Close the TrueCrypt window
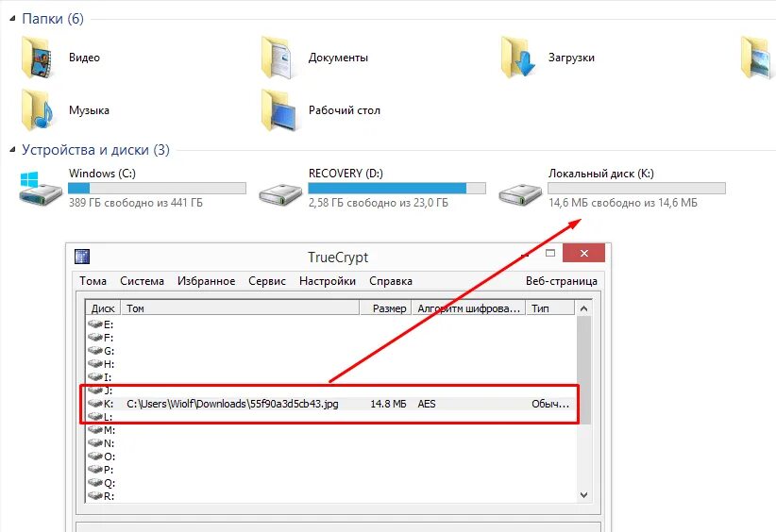 (584, 253)
